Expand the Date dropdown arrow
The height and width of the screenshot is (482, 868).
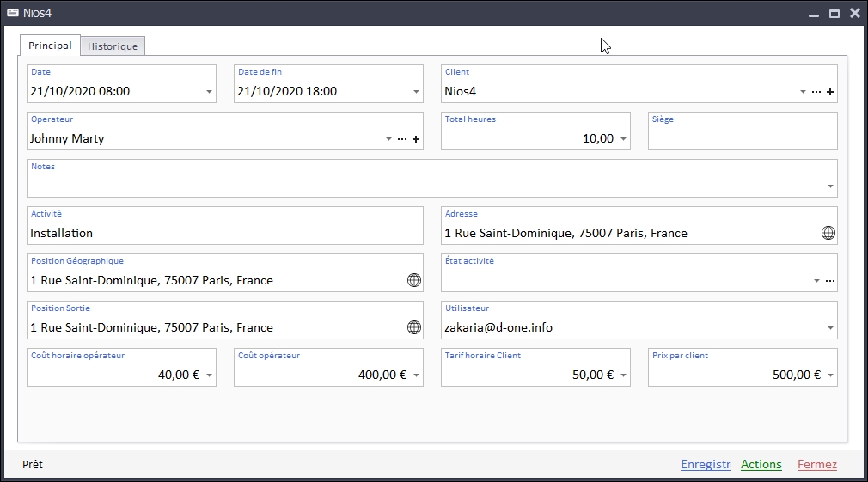(x=209, y=92)
